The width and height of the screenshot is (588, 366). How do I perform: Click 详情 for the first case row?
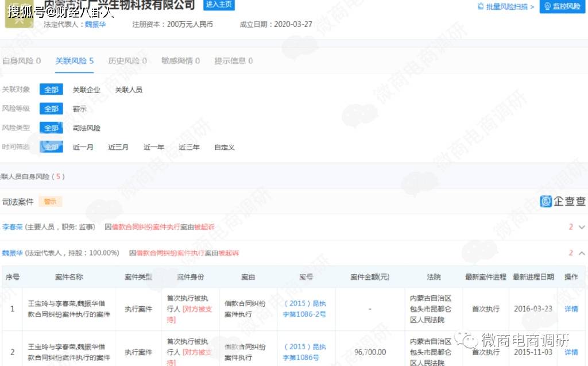click(571, 309)
